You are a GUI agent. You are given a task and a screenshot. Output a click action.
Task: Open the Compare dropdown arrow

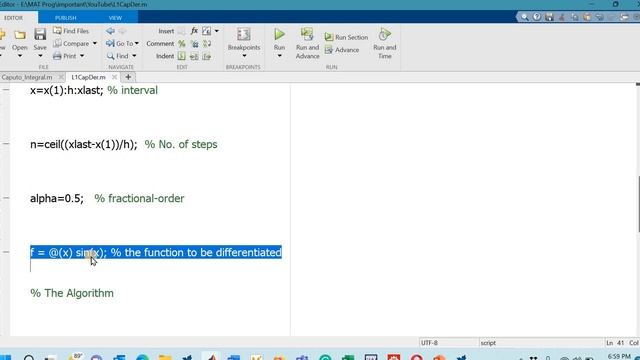pos(95,43)
